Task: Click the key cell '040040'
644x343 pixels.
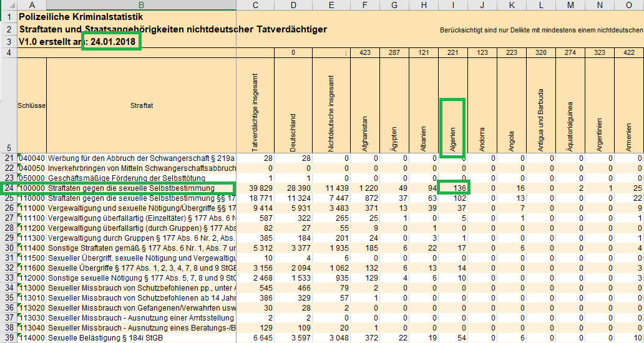Action: [32, 158]
